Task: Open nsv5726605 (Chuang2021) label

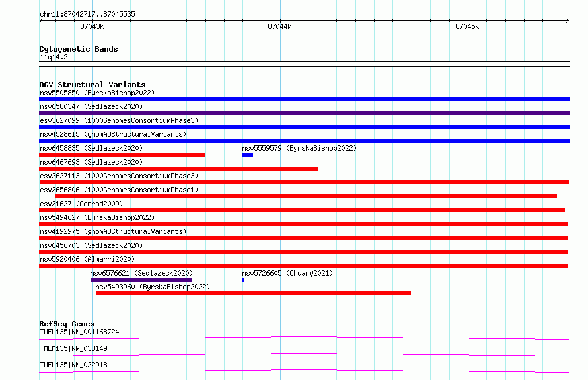Action: click(287, 273)
